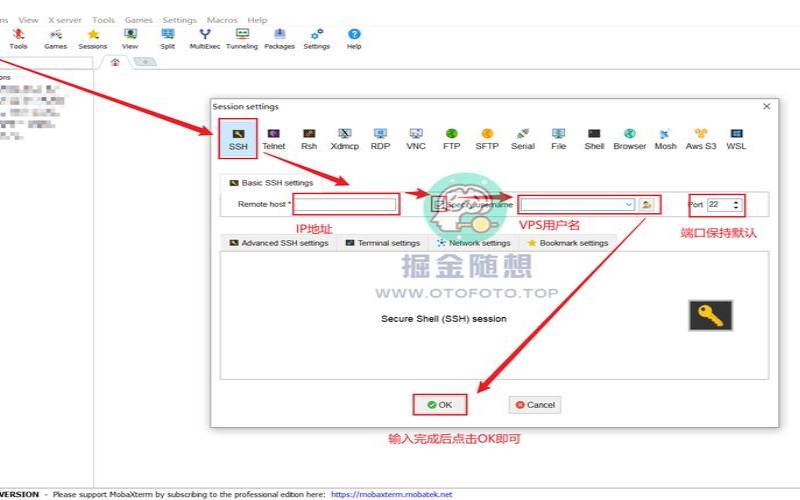Select the home tab with house icon
The height and width of the screenshot is (500, 800).
click(x=115, y=62)
